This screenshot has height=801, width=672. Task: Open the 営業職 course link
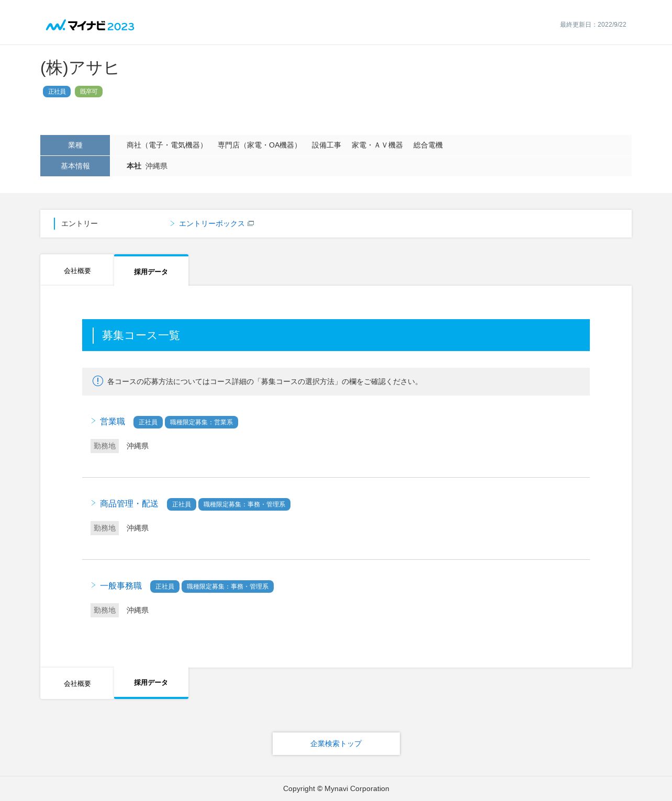113,422
